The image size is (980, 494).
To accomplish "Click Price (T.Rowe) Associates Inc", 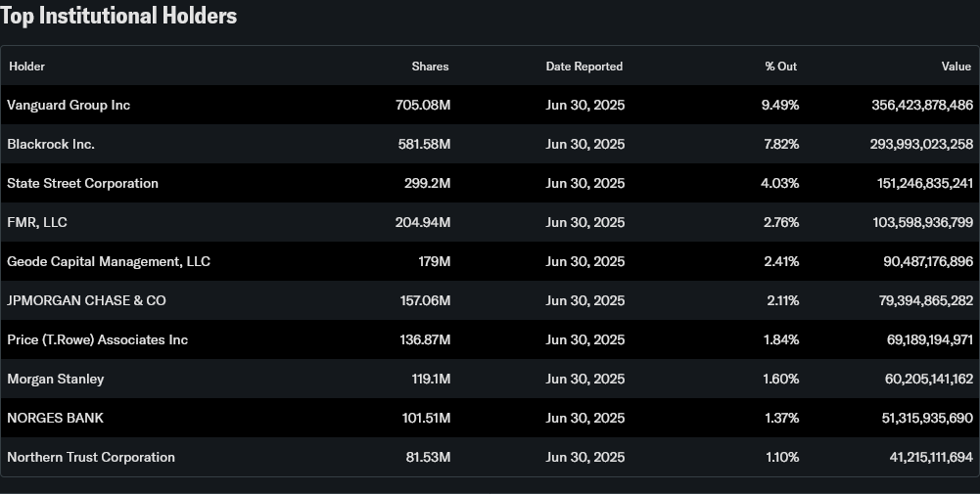I will tap(98, 339).
